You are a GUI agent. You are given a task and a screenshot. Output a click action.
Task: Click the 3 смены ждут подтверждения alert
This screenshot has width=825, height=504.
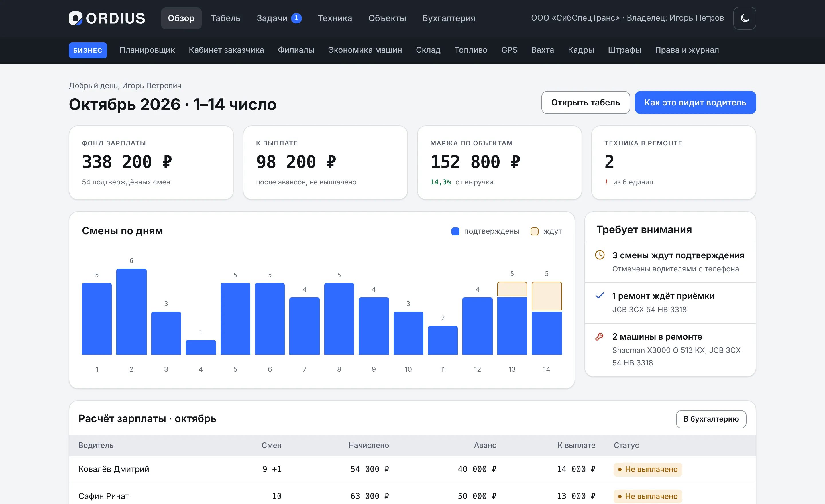670,262
